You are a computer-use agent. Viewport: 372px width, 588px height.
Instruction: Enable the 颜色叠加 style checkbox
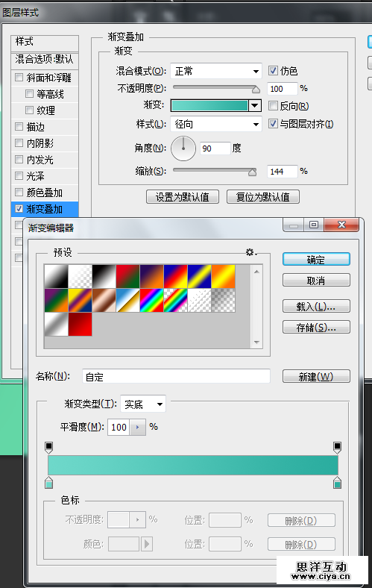coord(19,193)
